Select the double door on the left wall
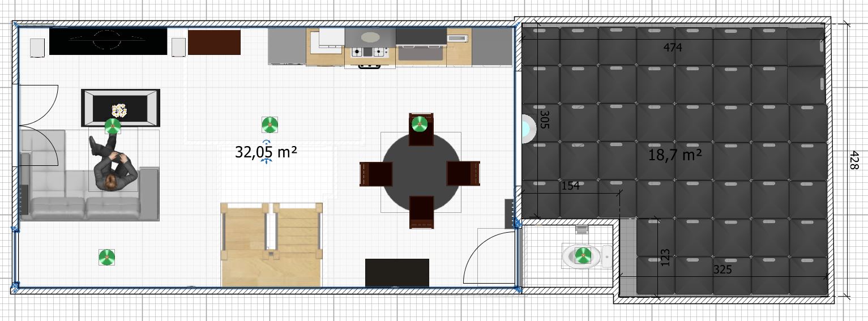Viewport: 868px width, 321px height. (x=39, y=125)
